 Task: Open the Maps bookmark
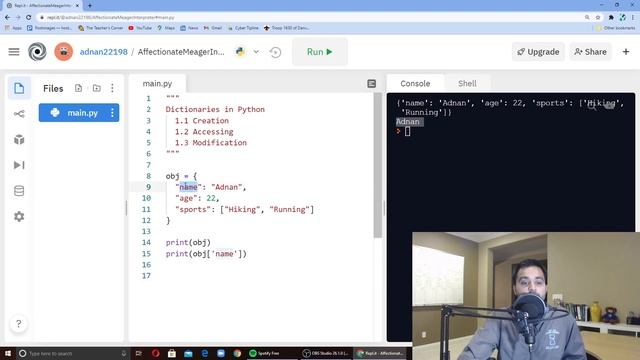coord(166,28)
